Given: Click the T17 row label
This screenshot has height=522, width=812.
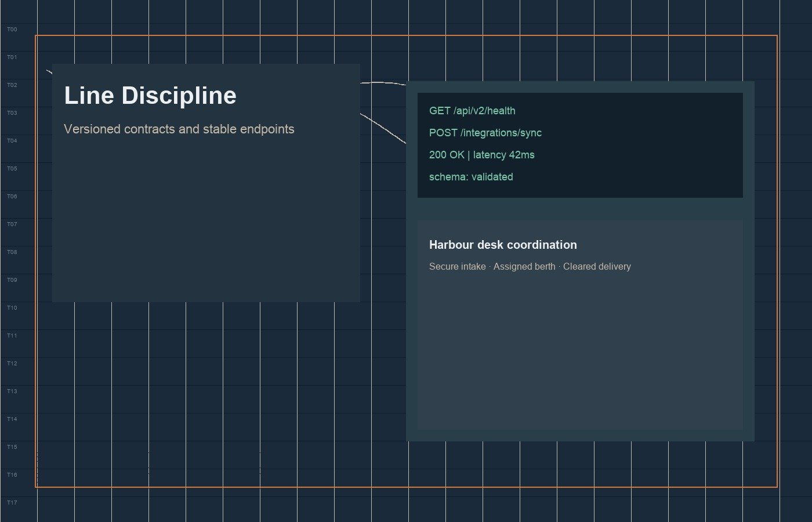Looking at the screenshot, I should pos(12,503).
